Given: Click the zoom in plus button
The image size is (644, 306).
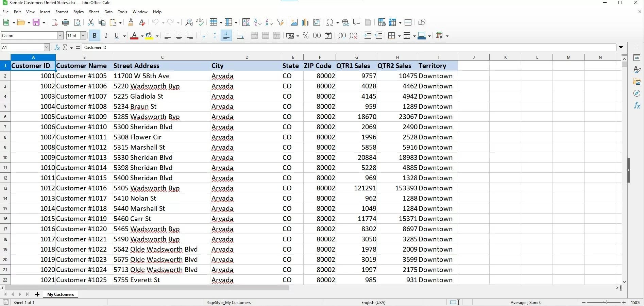Looking at the screenshot, I should pyautogui.click(x=624, y=302).
